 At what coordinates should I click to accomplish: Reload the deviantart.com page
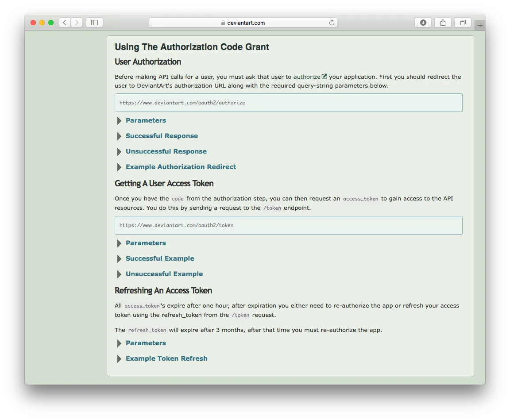tap(332, 23)
